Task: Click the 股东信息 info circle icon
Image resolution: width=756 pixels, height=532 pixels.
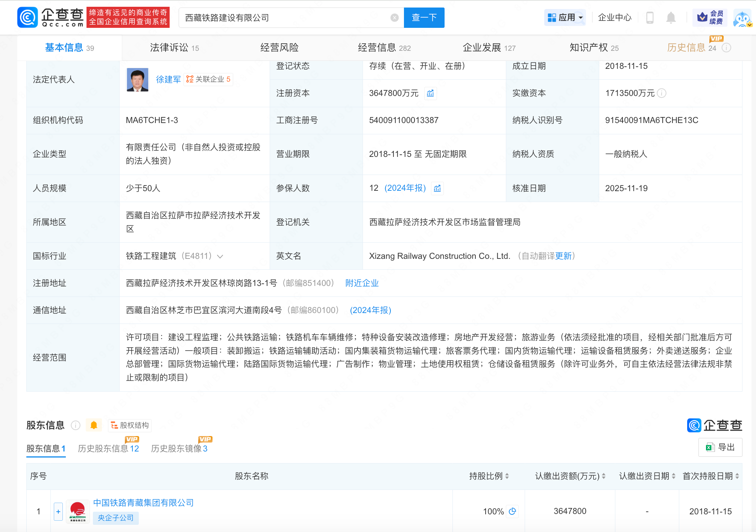Action: (76, 425)
